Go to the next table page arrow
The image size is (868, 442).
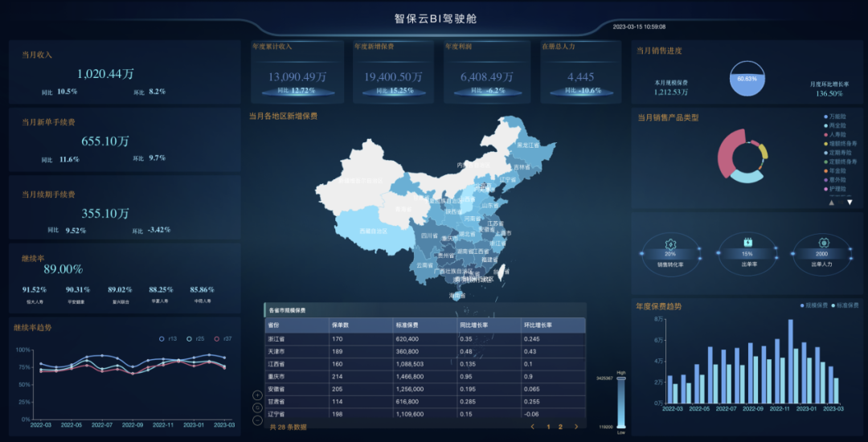pos(576,427)
